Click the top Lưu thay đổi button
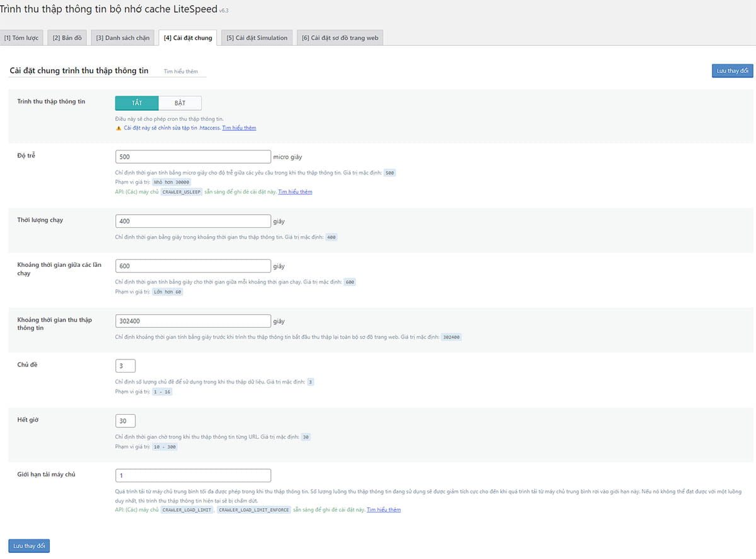This screenshot has height=559, width=756. [733, 71]
